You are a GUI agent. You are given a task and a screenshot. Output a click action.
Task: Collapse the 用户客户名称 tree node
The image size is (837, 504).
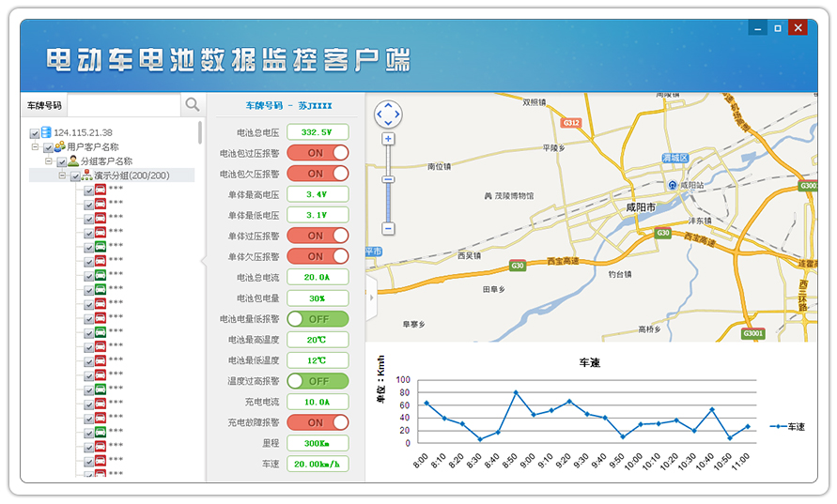tap(35, 147)
